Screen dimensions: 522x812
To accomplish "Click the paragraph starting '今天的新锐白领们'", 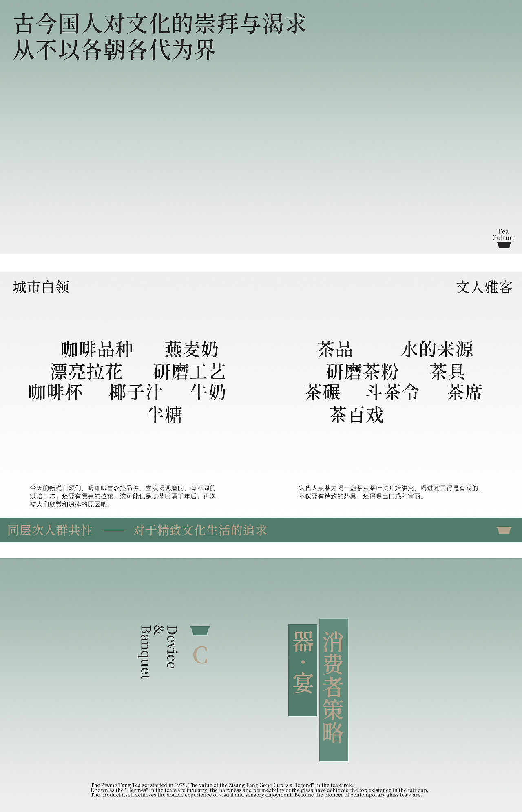I will pyautogui.click(x=123, y=496).
